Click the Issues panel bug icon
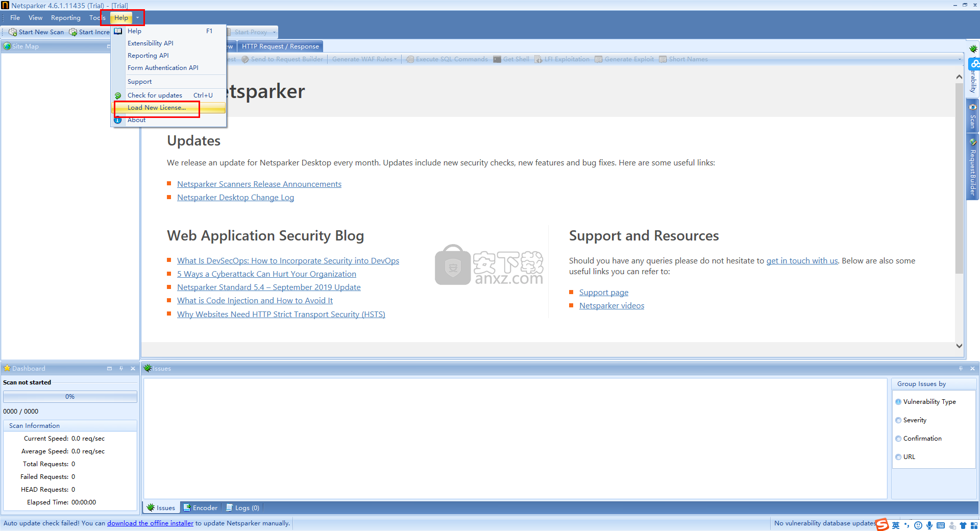The height and width of the screenshot is (531, 980). click(x=148, y=368)
